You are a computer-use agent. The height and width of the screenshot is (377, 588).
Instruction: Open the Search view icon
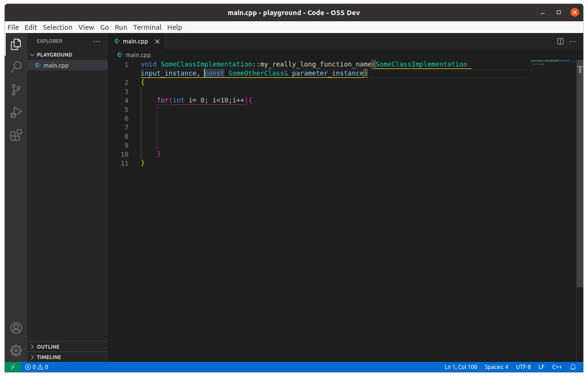[x=16, y=67]
